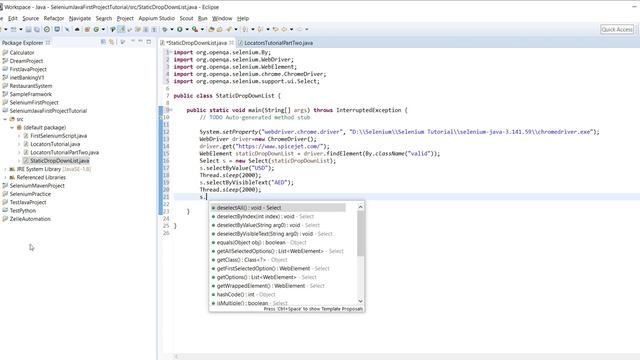Image resolution: width=640 pixels, height=360 pixels.
Task: Click the monitor-shaped toolbar icon
Action: pos(57,29)
